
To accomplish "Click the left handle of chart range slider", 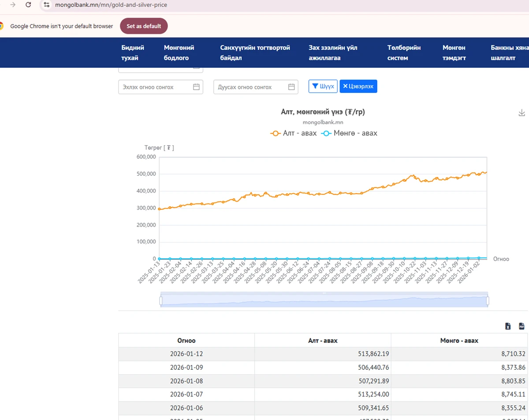I will coord(161,301).
